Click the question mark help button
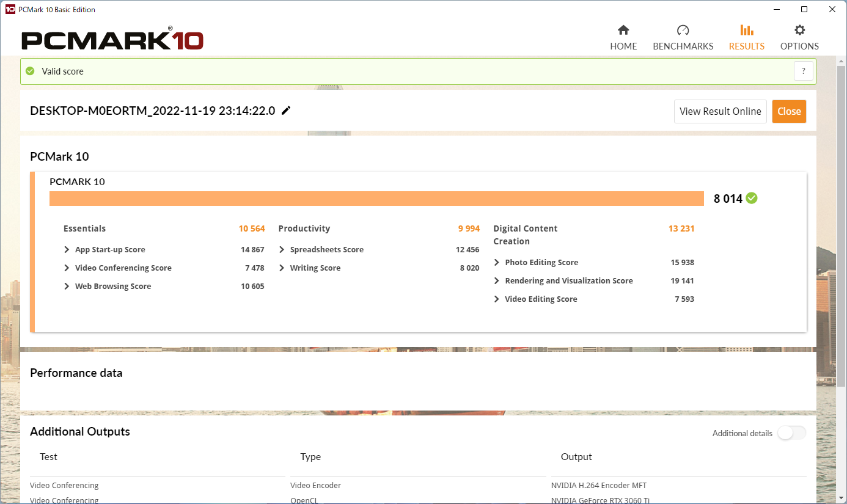 (x=804, y=71)
